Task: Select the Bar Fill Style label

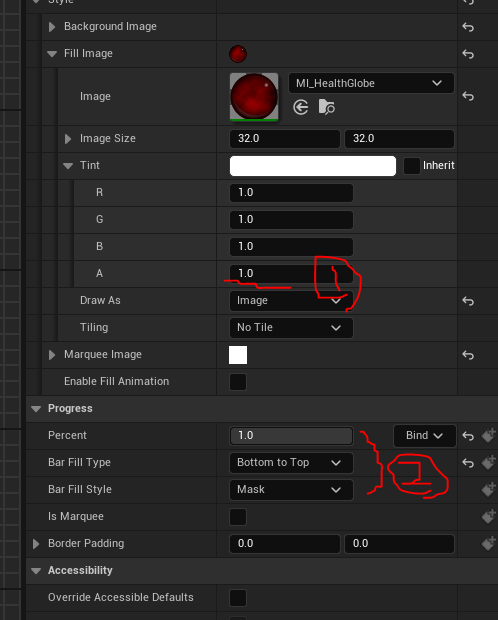Action: click(80, 490)
